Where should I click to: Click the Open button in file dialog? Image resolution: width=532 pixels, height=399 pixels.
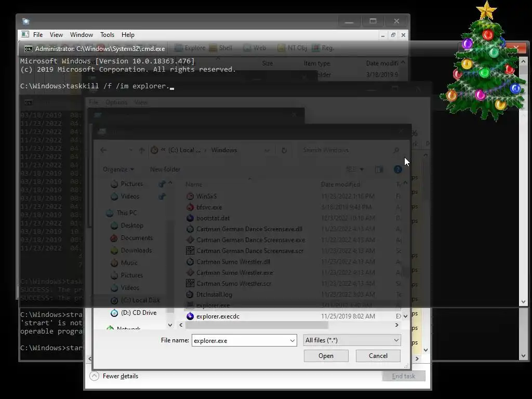click(x=326, y=355)
